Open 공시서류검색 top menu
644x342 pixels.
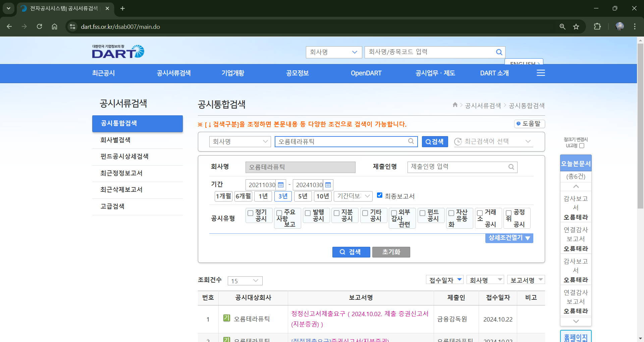tap(174, 73)
